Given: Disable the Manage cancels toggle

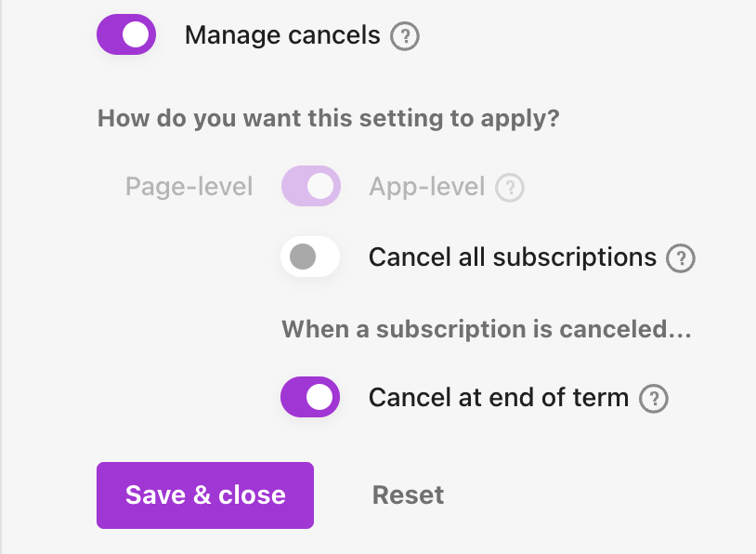Looking at the screenshot, I should click(126, 35).
